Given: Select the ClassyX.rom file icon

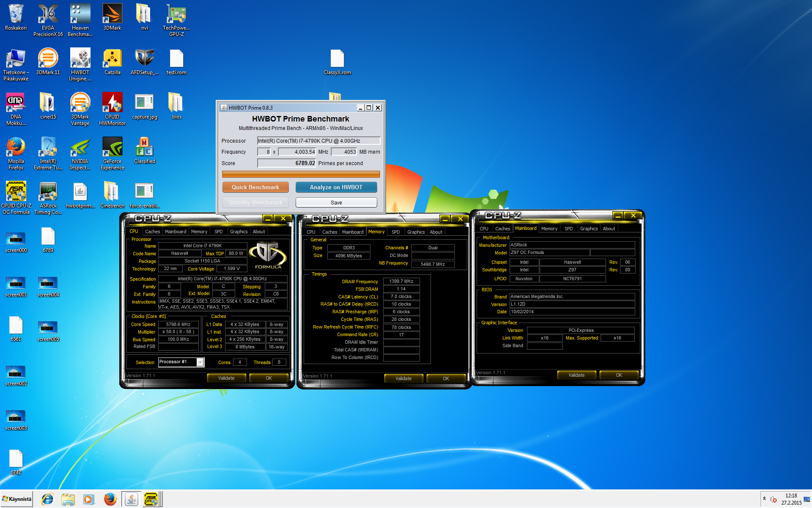Looking at the screenshot, I should point(337,62).
